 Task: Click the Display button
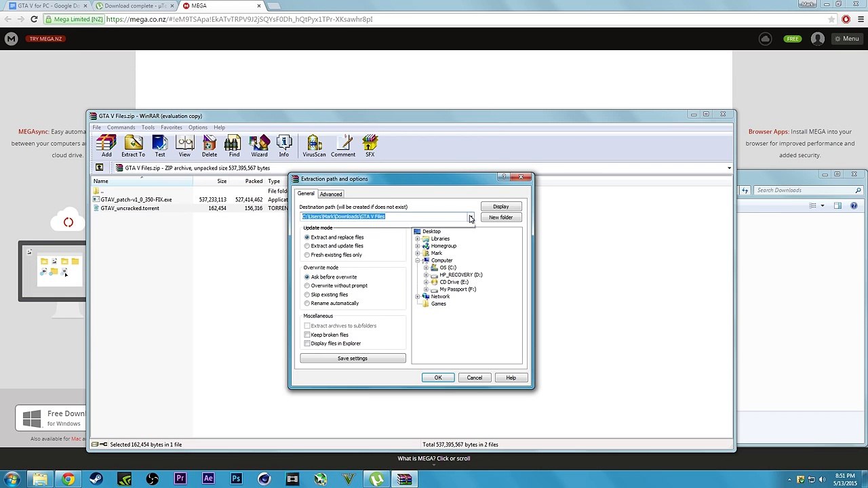point(501,207)
